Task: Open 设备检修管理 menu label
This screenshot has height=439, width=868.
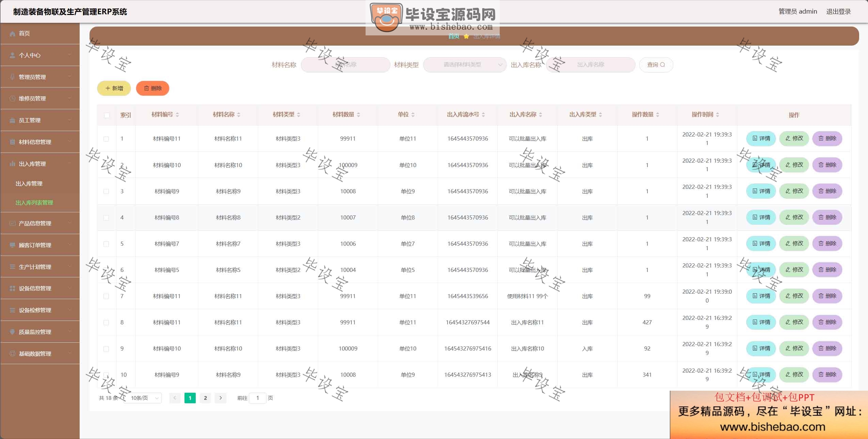Action: (x=35, y=310)
